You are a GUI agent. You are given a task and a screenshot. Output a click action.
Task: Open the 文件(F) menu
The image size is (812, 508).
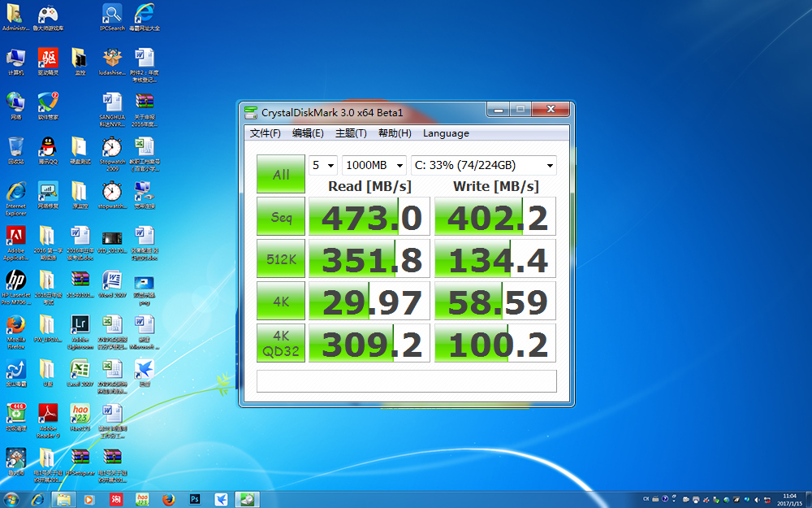click(266, 133)
